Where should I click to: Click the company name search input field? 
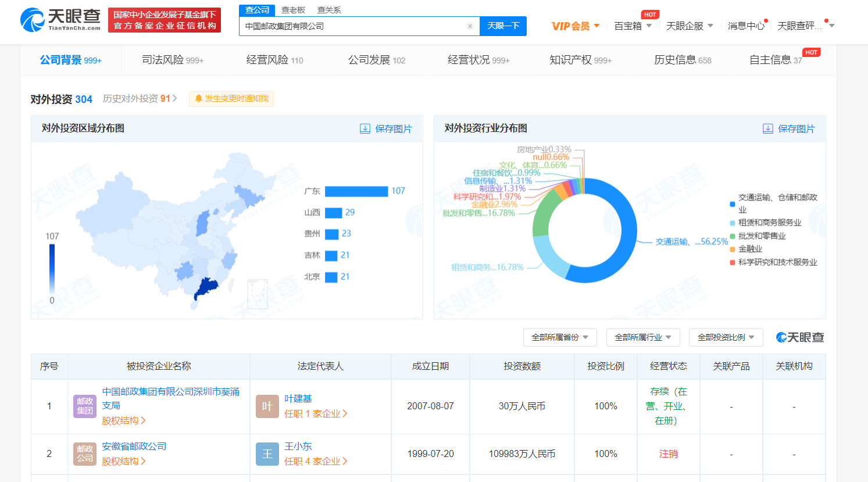(352, 26)
